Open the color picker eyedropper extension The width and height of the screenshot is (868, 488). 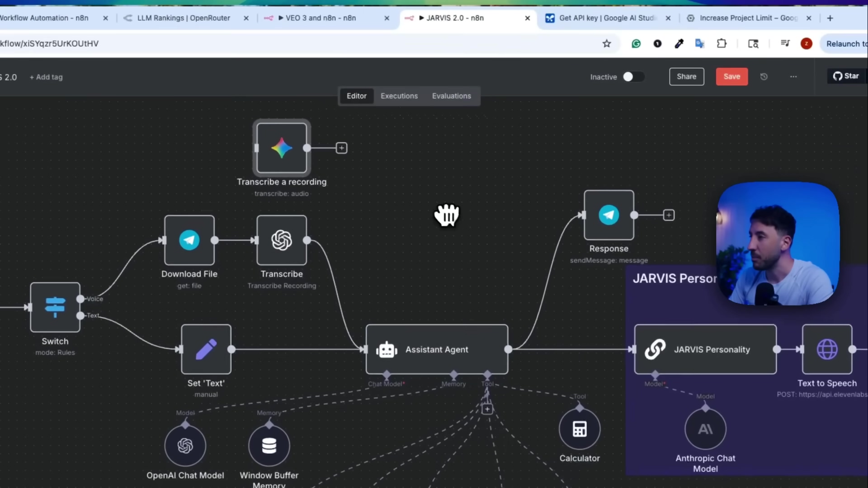[679, 43]
